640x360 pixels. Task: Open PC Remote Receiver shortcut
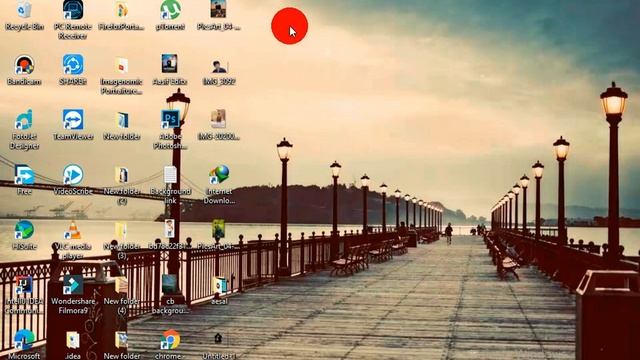pyautogui.click(x=73, y=10)
